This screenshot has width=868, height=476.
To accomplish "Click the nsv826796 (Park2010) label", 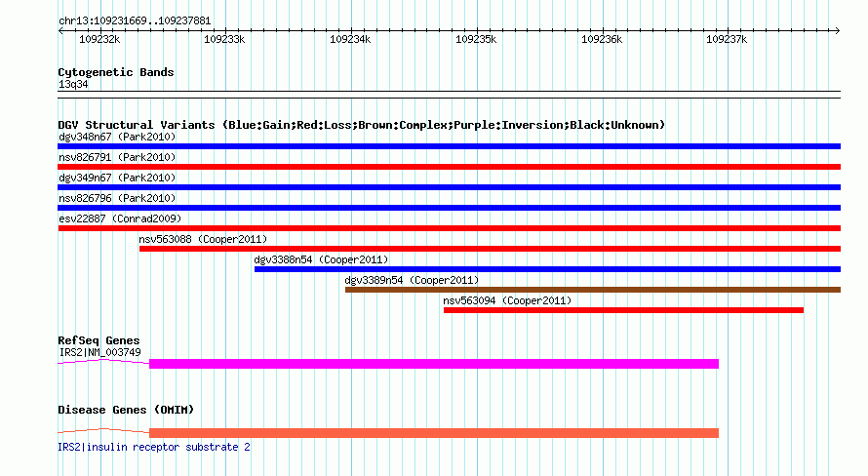I will point(117,198).
